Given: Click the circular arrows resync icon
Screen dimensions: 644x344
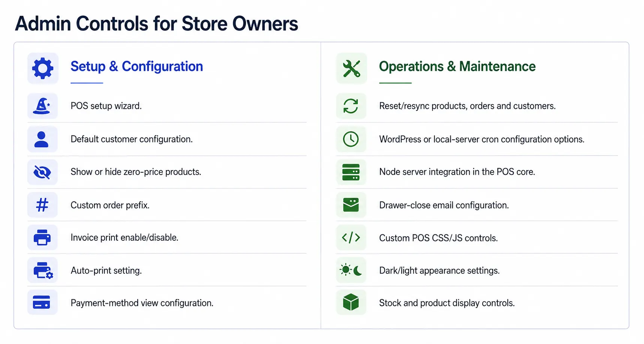Looking at the screenshot, I should [351, 106].
